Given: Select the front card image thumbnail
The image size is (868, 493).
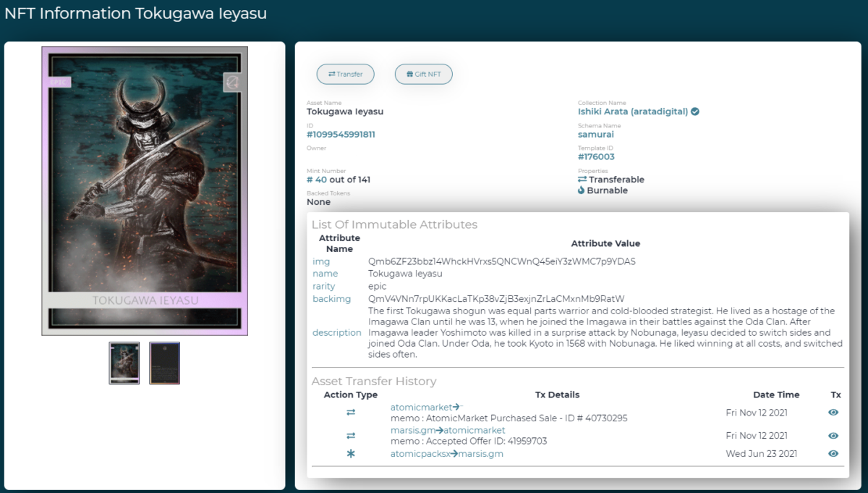Looking at the screenshot, I should pos(124,363).
